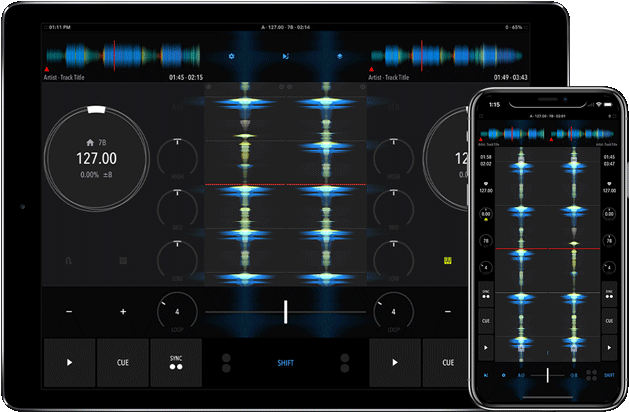
Task: Hit the CUE button on the iPad right deck
Action: click(x=448, y=363)
